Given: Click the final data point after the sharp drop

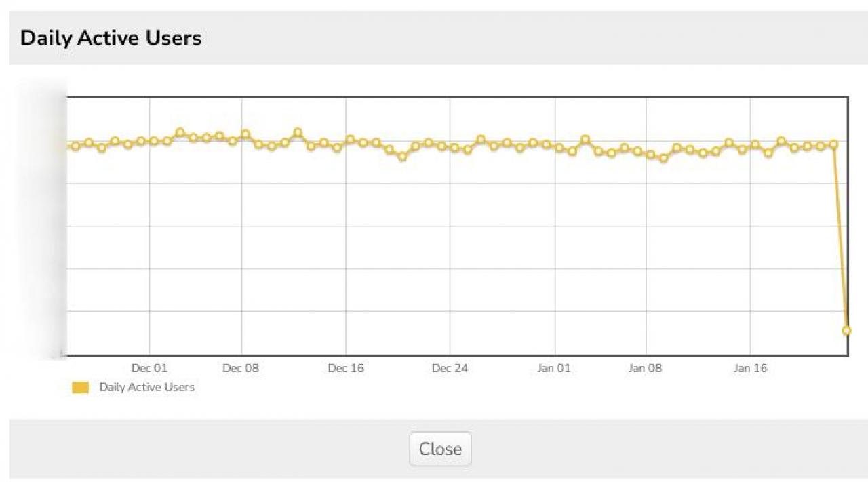Looking at the screenshot, I should (x=846, y=330).
